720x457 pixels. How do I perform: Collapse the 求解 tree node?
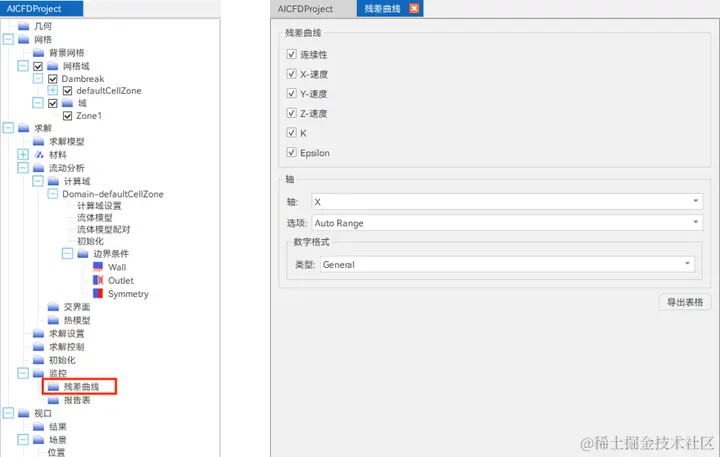(8, 128)
